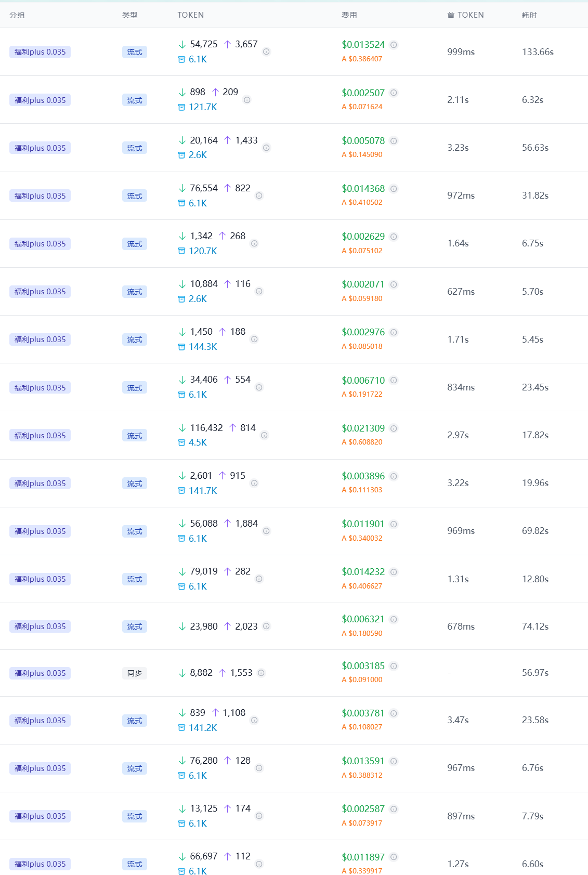Click 流式 tag in 133.66s row

click(x=135, y=52)
